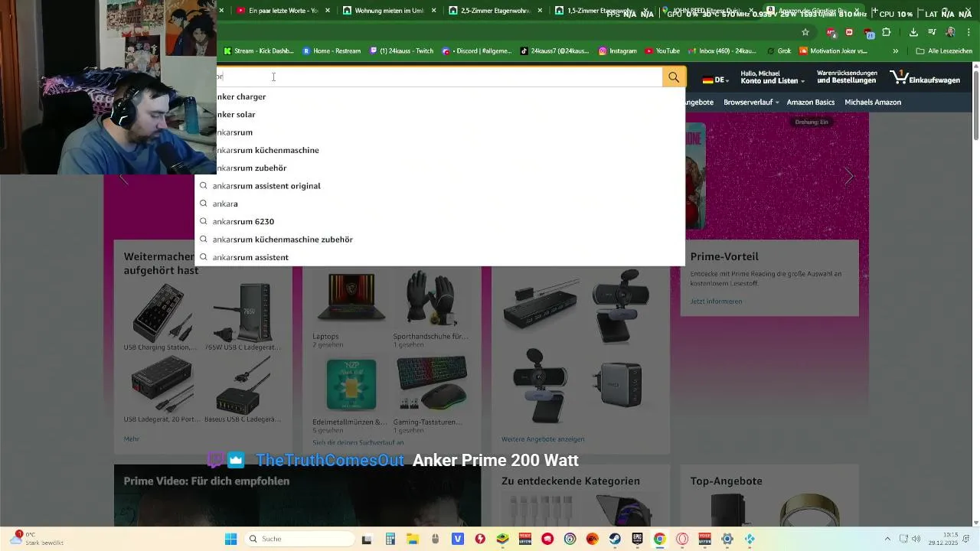Open the Einkaufswagen shopping cart

[925, 78]
